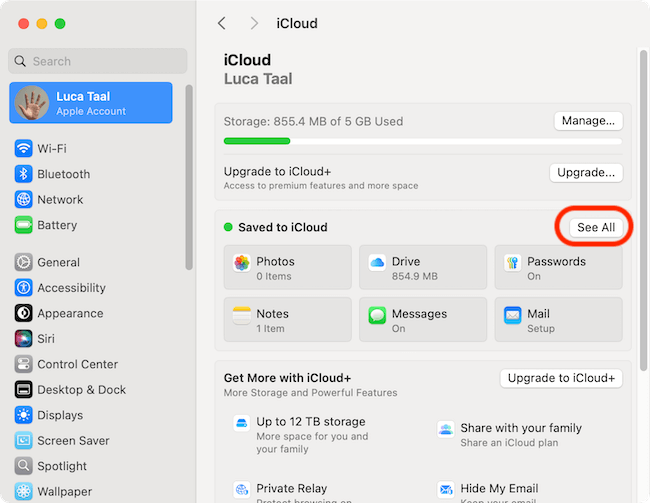Click the Messages bubble icon
650x503 pixels.
pos(377,315)
